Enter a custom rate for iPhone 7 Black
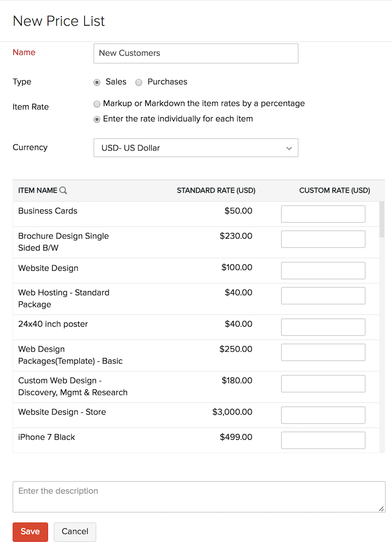The height and width of the screenshot is (544, 392). point(323,440)
